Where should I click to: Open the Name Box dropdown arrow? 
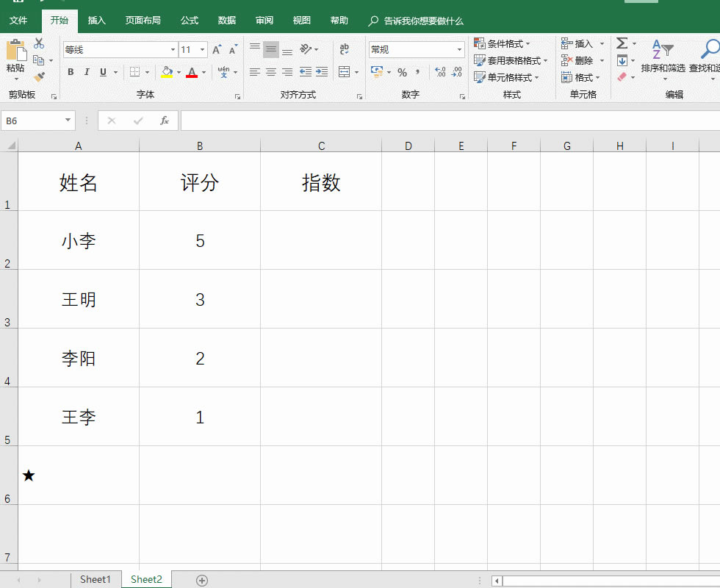tap(68, 121)
